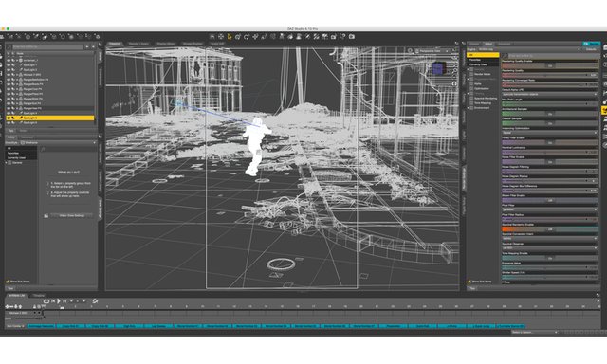Image resolution: width=607 pixels, height=364 pixels.
Task: Toggle the Architectural Sampler On switch
Action: point(550,114)
